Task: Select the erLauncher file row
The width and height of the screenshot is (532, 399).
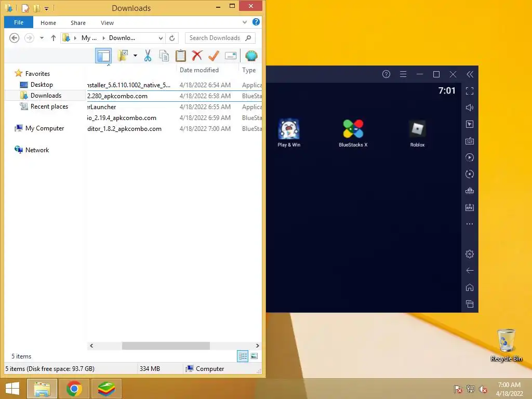Action: click(x=175, y=107)
